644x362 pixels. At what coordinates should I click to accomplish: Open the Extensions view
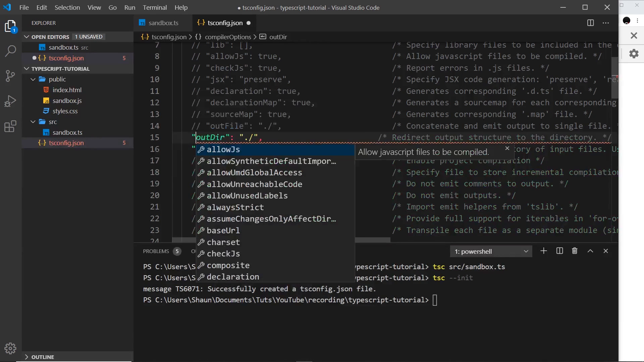pyautogui.click(x=10, y=126)
